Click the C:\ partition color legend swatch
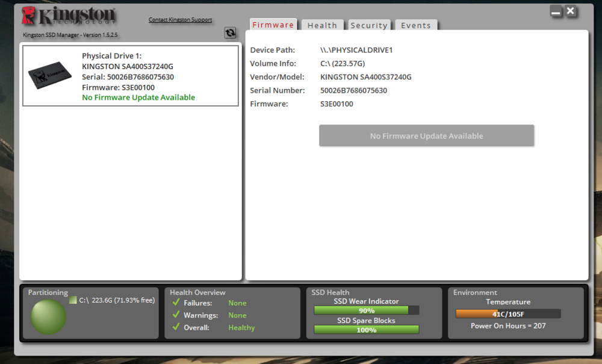Screen dimensions: 602x364 point(73,300)
